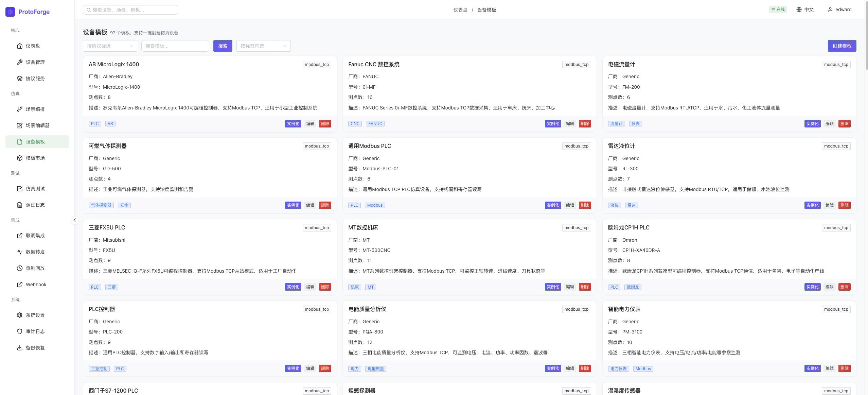This screenshot has width=868, height=395.
Task: Collapse the sidebar with the chevron button
Action: pos(75,220)
